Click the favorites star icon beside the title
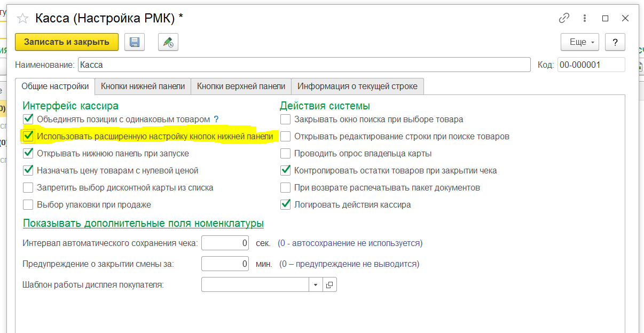The image size is (644, 333). click(22, 19)
